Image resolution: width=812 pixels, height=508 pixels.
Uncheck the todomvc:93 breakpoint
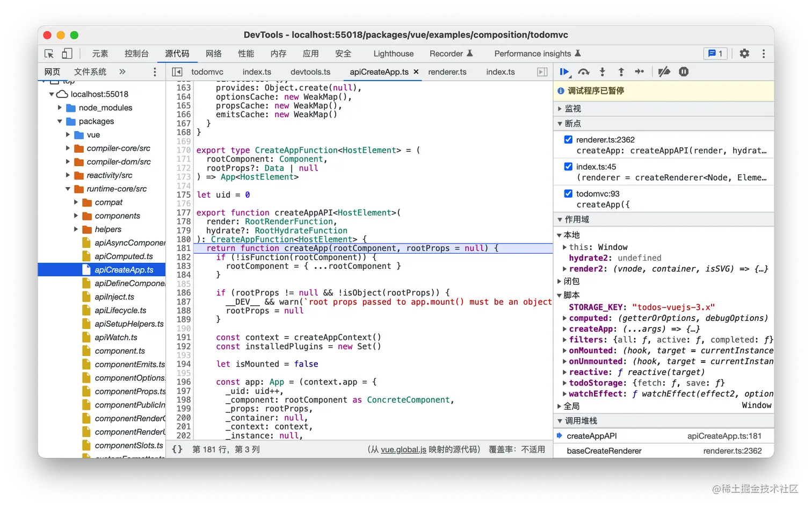[568, 193]
